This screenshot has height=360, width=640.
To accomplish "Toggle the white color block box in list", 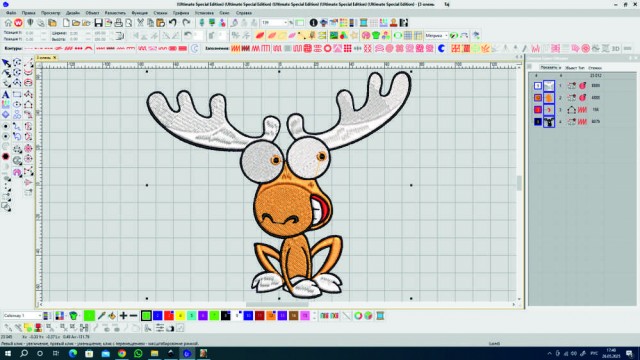I will pyautogui.click(x=538, y=86).
